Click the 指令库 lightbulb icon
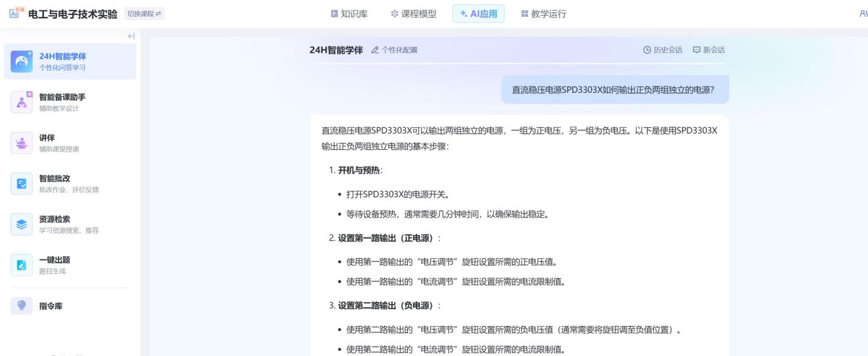The height and width of the screenshot is (356, 868). coord(22,305)
